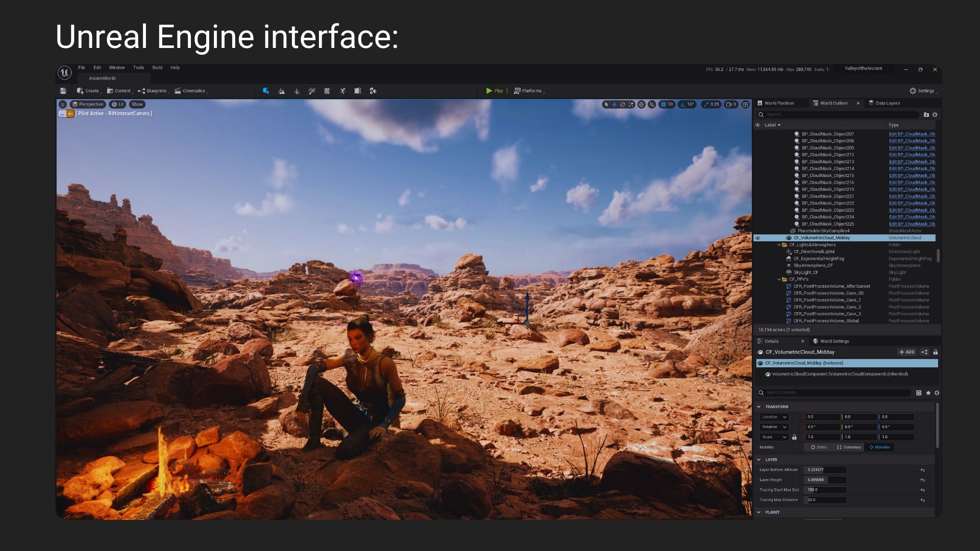Set Mobility to Movable

pos(879,447)
